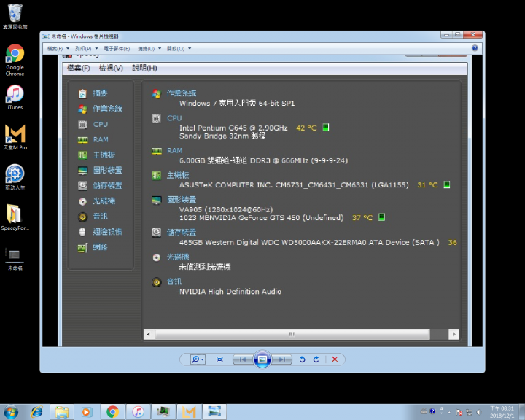Click the taskbar clock showing 08:31
Viewport: 525px width, 420px height.
pos(502,412)
